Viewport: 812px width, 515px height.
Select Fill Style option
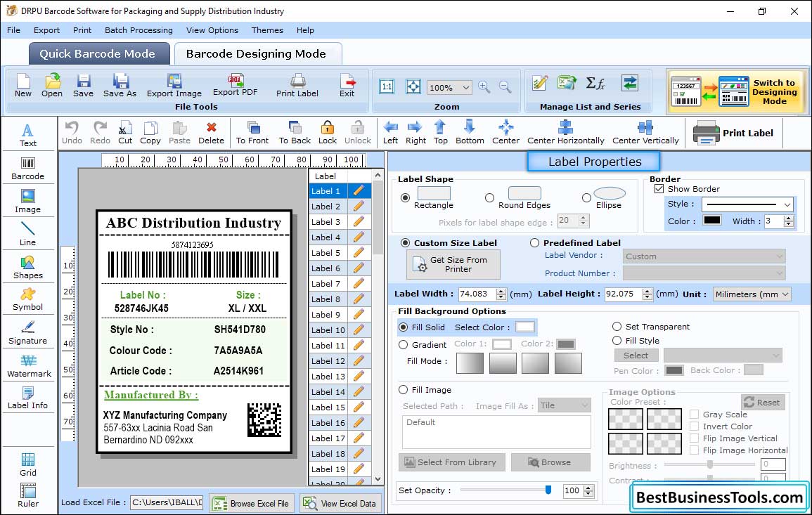(617, 341)
